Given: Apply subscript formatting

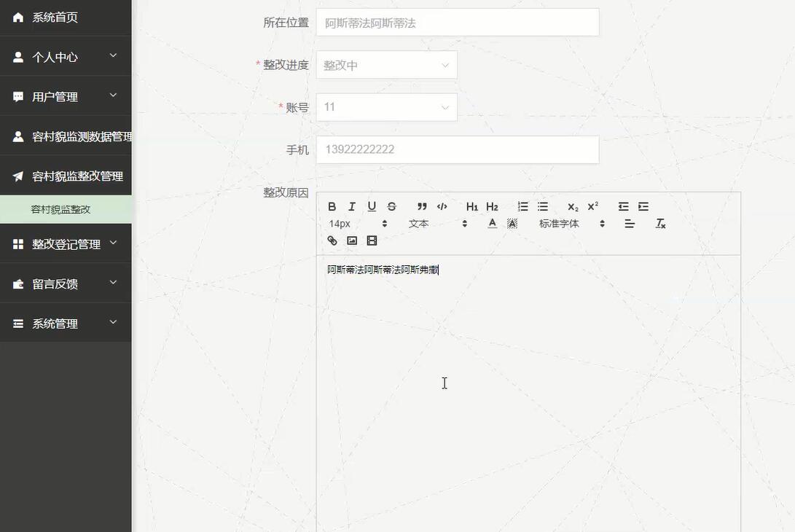Looking at the screenshot, I should click(572, 206).
